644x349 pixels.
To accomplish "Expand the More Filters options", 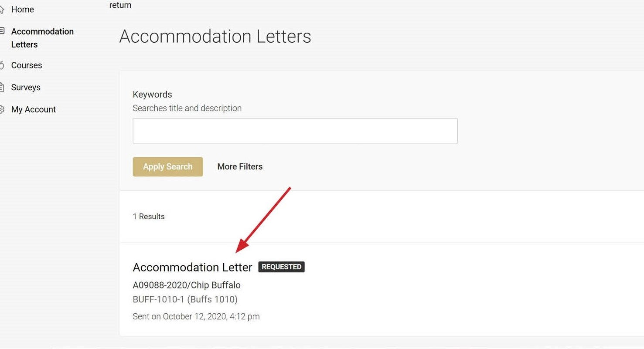I will point(240,167).
